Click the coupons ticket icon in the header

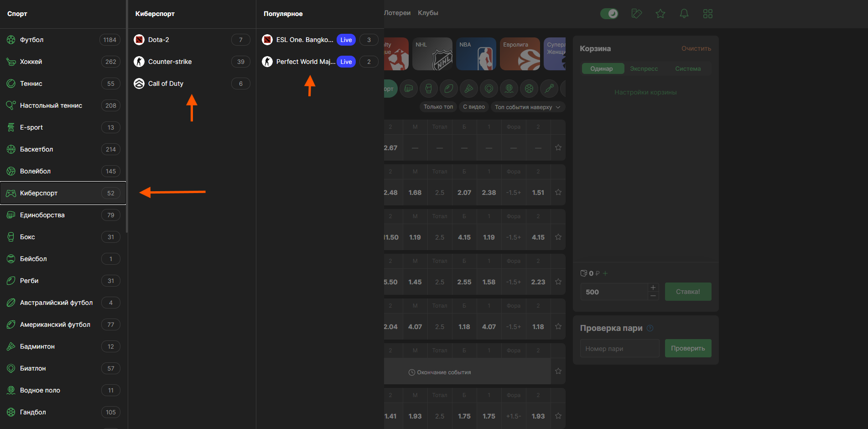coord(636,14)
